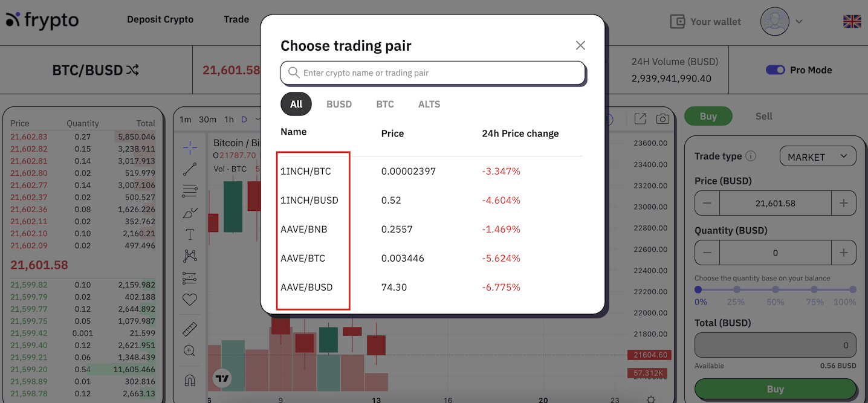
Task: Switch to the ALTS filter tab
Action: [429, 104]
